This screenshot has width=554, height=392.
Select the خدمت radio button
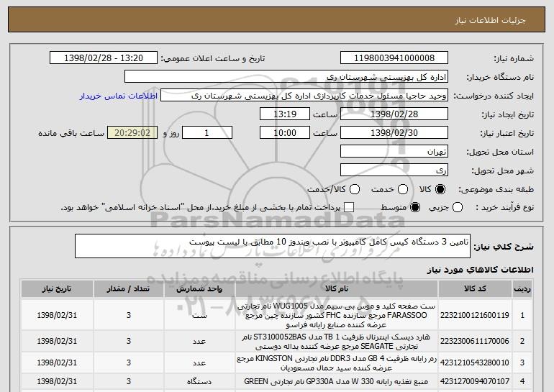tap(403, 189)
